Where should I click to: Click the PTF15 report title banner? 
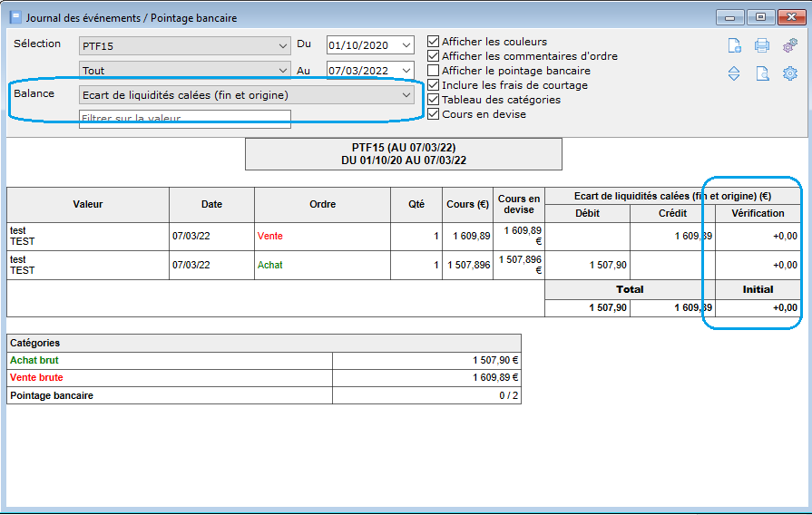click(404, 154)
